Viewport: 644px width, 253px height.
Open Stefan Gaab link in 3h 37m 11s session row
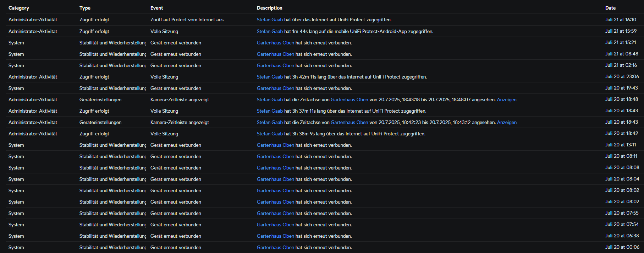tap(270, 111)
